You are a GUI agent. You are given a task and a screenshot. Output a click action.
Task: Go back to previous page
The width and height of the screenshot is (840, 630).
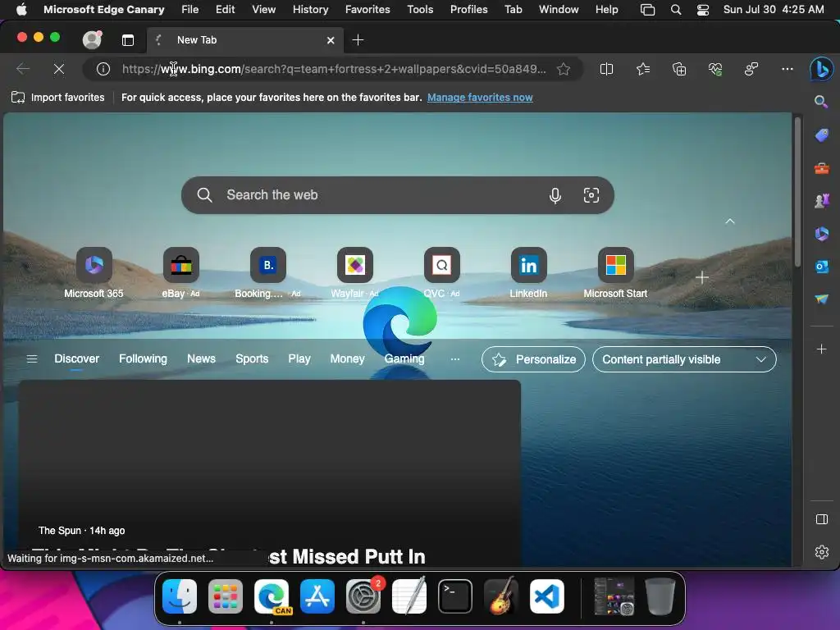(x=23, y=69)
